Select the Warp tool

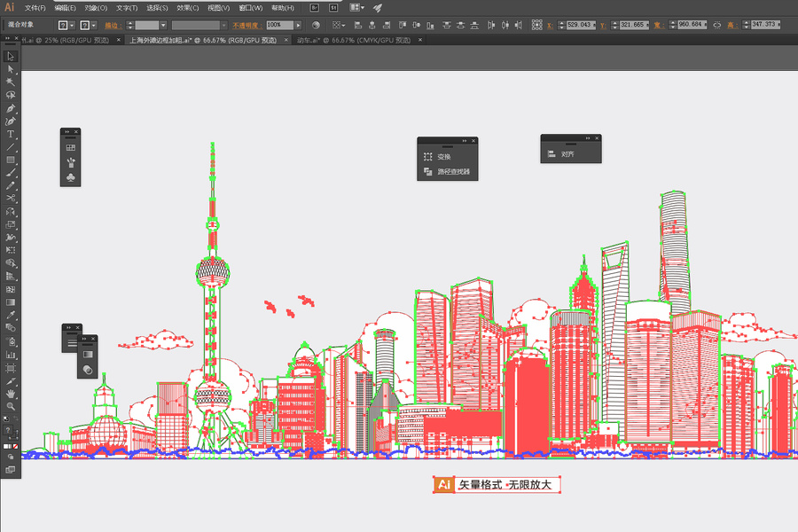10,238
